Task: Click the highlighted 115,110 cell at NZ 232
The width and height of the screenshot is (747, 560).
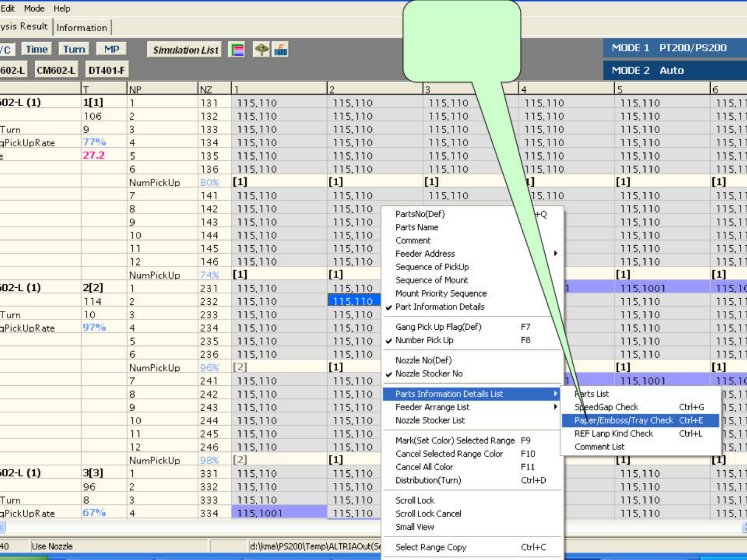Action: coord(353,301)
